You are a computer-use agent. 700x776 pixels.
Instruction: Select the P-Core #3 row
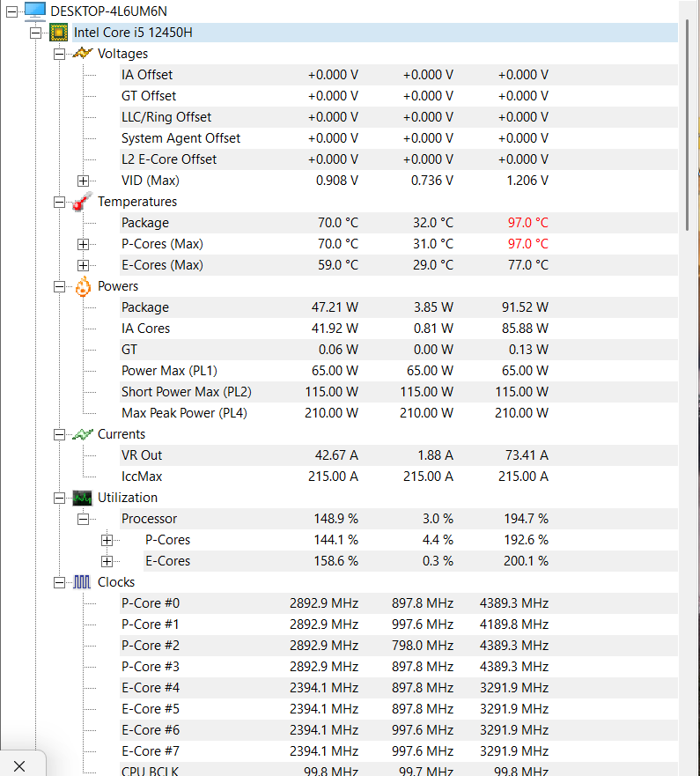point(398,667)
